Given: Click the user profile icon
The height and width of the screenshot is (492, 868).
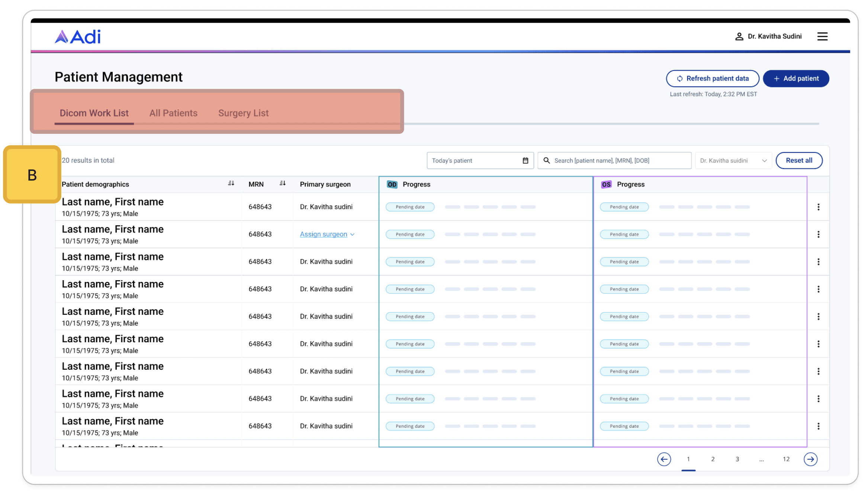Looking at the screenshot, I should (739, 36).
